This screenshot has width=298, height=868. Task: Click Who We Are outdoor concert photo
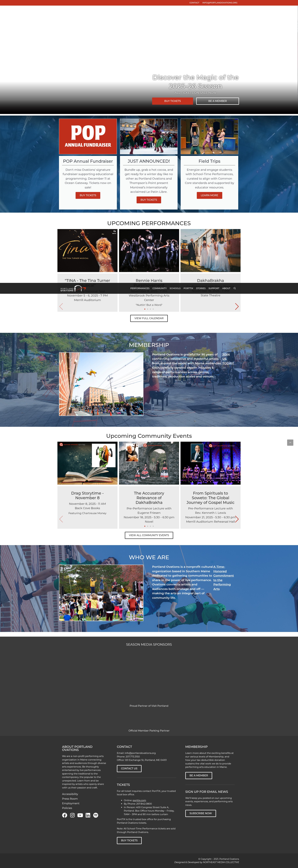[101, 593]
